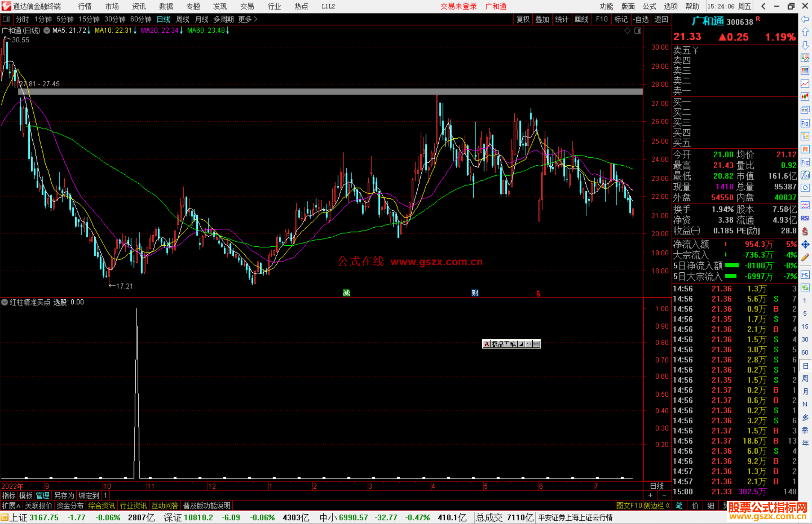Click the 图文F10 link

[629, 506]
